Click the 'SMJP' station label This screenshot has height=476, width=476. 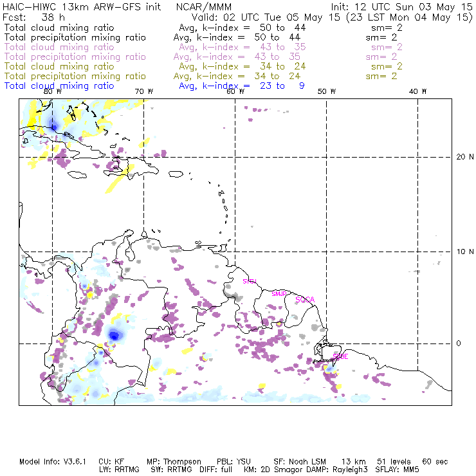coord(279,294)
